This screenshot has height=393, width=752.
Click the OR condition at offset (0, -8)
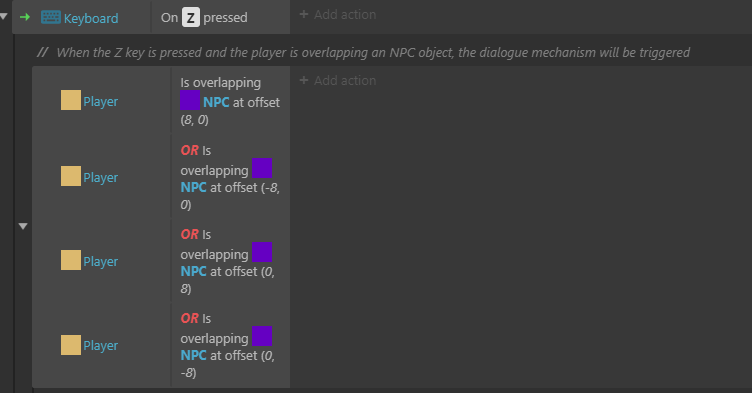230,345
